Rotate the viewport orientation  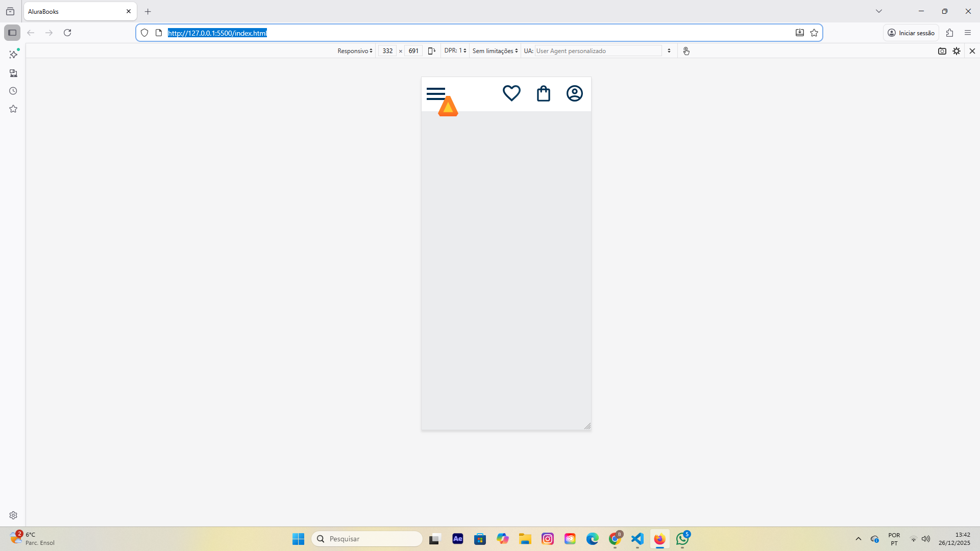[x=431, y=51]
